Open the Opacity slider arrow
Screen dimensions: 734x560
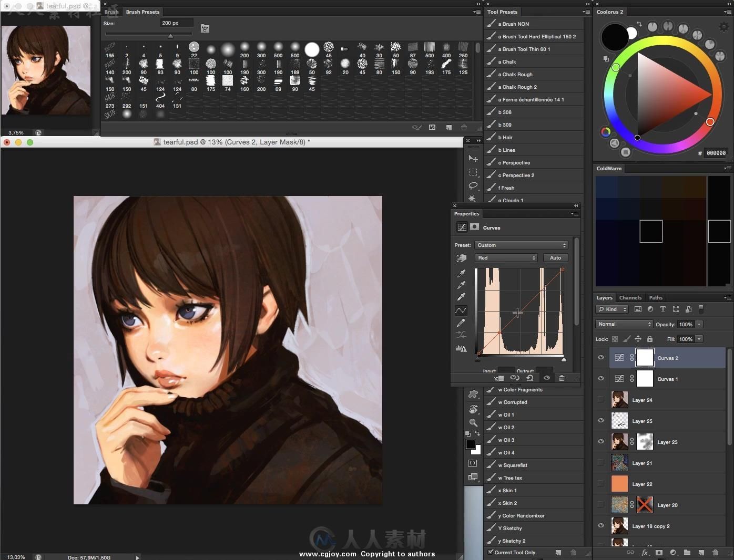pyautogui.click(x=699, y=324)
